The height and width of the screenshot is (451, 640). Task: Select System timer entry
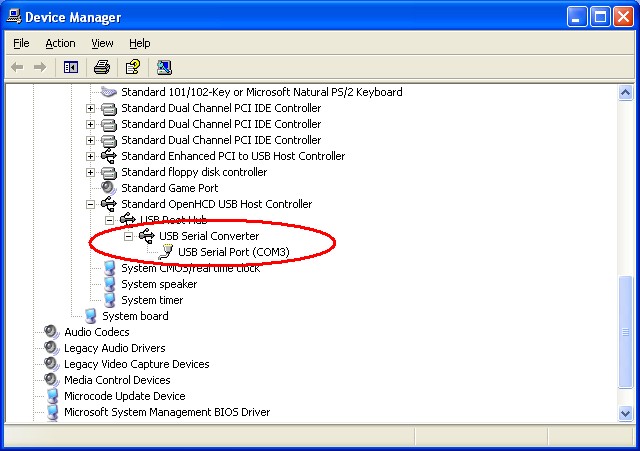[152, 300]
